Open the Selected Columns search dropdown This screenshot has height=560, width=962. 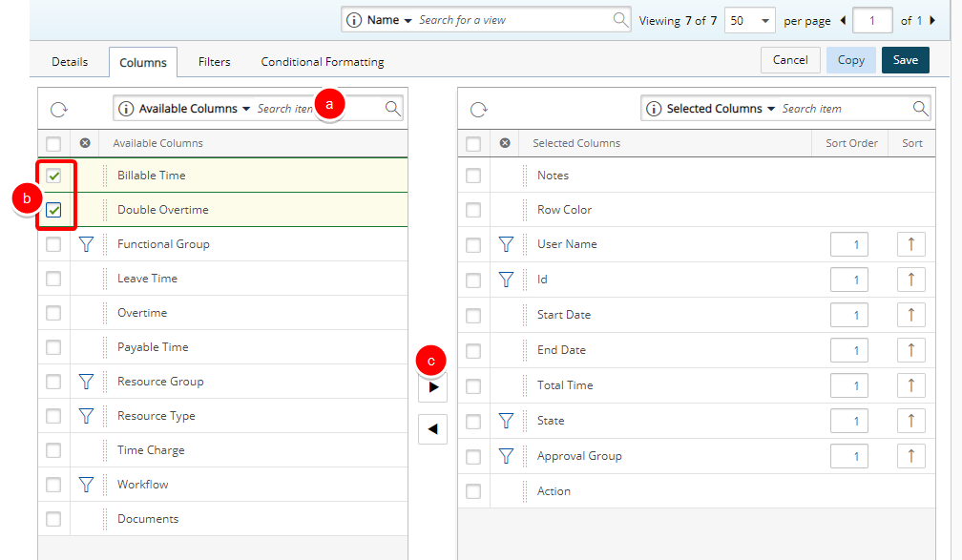point(771,109)
